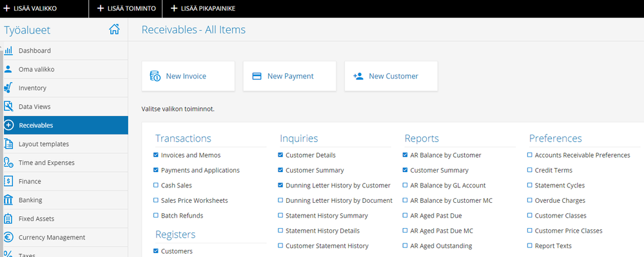Click the Receivables - All Items title
Screen dimensions: 644x257
point(193,30)
